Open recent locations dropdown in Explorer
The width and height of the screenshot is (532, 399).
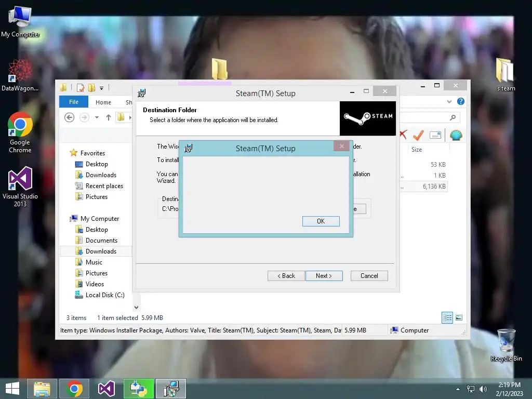pyautogui.click(x=97, y=117)
